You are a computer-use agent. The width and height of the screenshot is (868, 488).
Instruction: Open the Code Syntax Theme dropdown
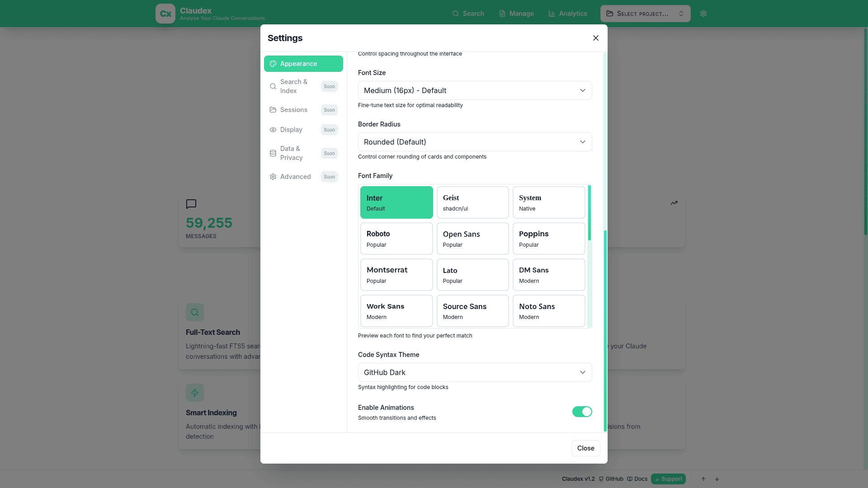point(475,372)
